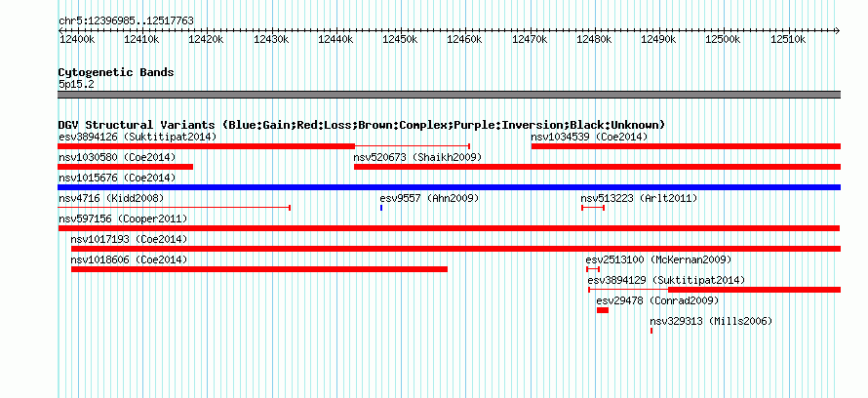
Task: Select the esv9557 (Ahn2009) label
Action: (x=429, y=198)
